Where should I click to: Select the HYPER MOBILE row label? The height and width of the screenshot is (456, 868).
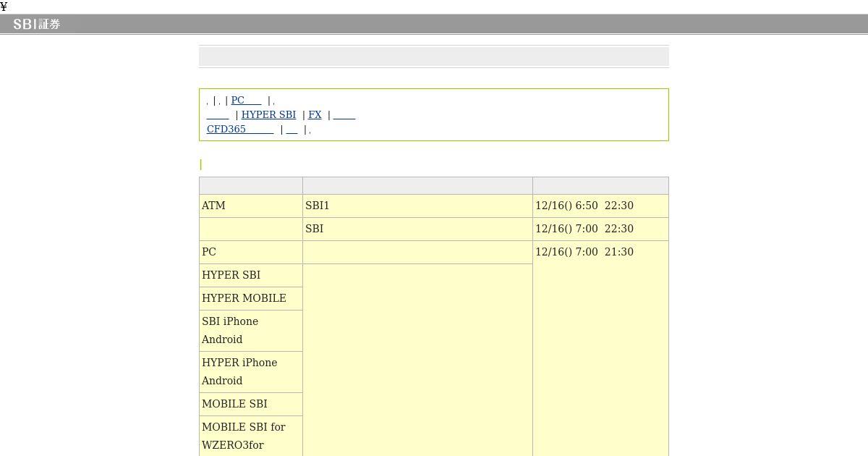(x=251, y=298)
